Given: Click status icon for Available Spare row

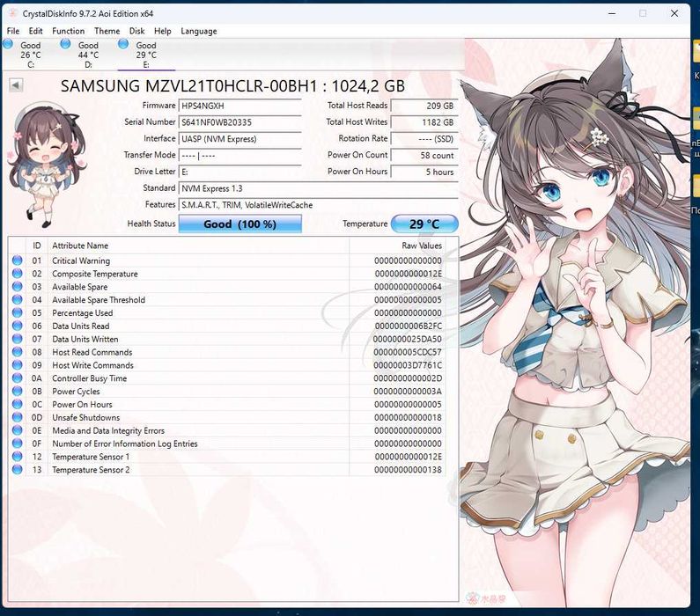Looking at the screenshot, I should [18, 286].
